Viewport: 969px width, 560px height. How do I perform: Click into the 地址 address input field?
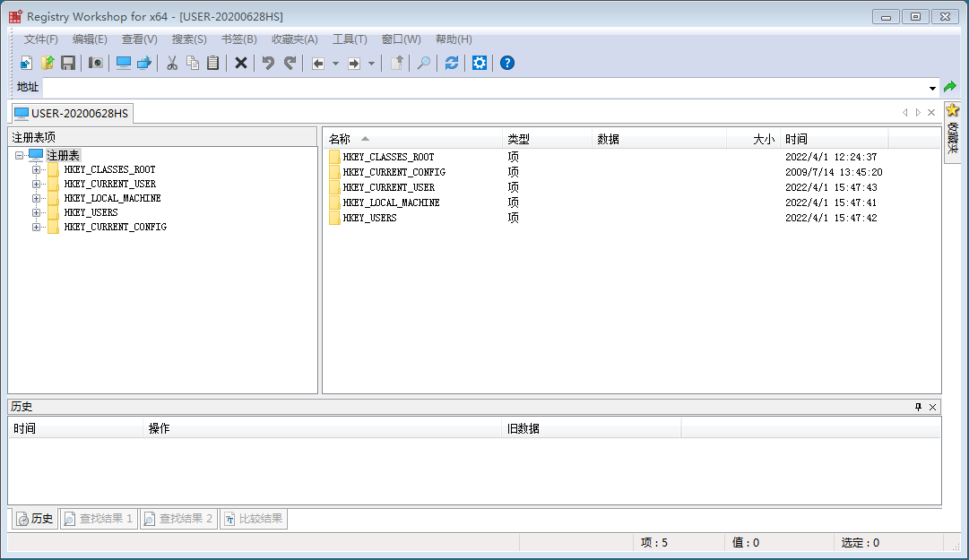tap(484, 88)
